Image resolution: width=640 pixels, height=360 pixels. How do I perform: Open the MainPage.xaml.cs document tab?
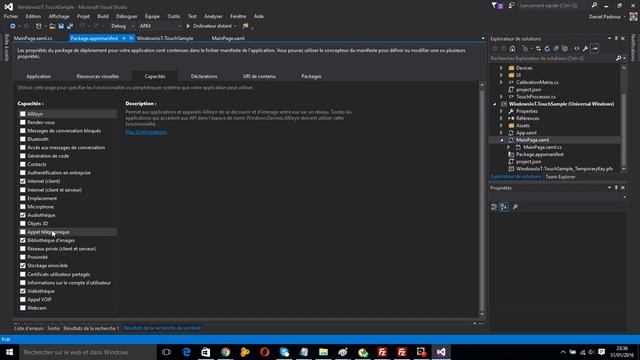(x=33, y=38)
